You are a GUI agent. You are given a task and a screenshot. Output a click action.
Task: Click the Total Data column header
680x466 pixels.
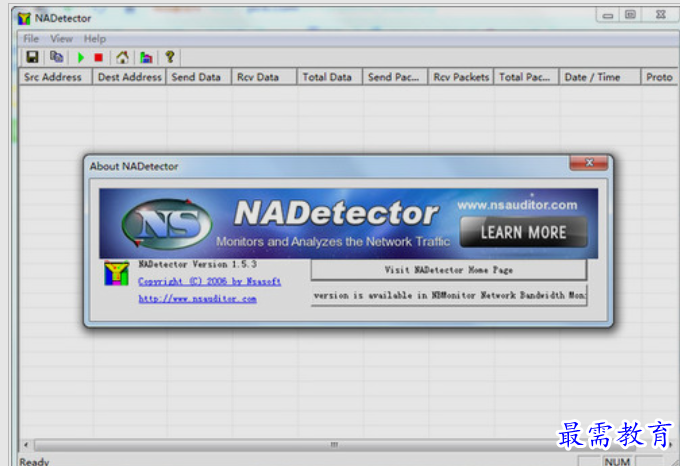click(330, 77)
